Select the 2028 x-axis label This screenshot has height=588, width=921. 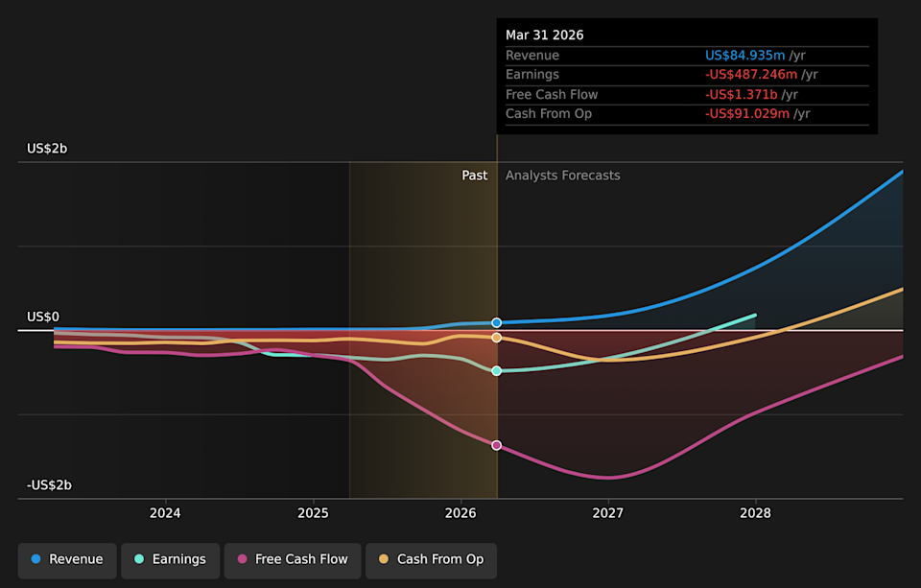click(x=755, y=513)
